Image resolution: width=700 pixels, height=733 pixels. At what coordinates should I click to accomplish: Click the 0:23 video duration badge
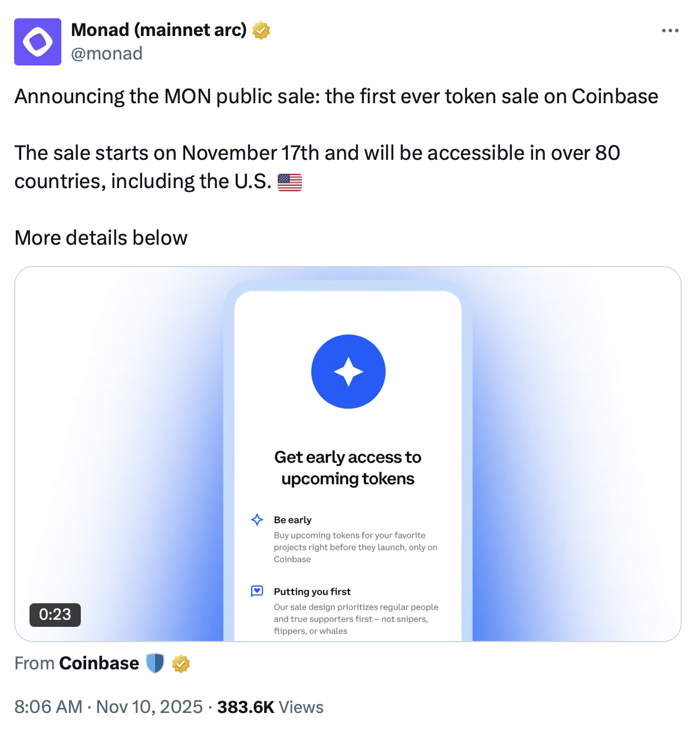tap(55, 614)
